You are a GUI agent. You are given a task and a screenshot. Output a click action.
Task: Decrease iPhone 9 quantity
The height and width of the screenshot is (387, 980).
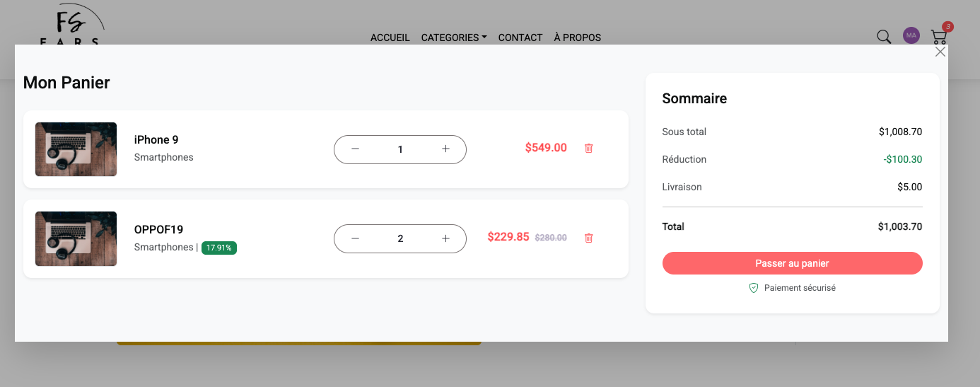pyautogui.click(x=356, y=149)
